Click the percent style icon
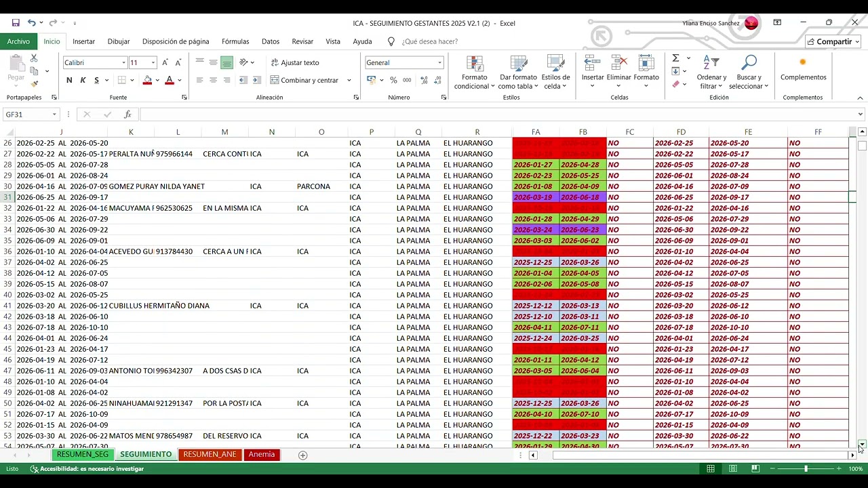 click(393, 80)
